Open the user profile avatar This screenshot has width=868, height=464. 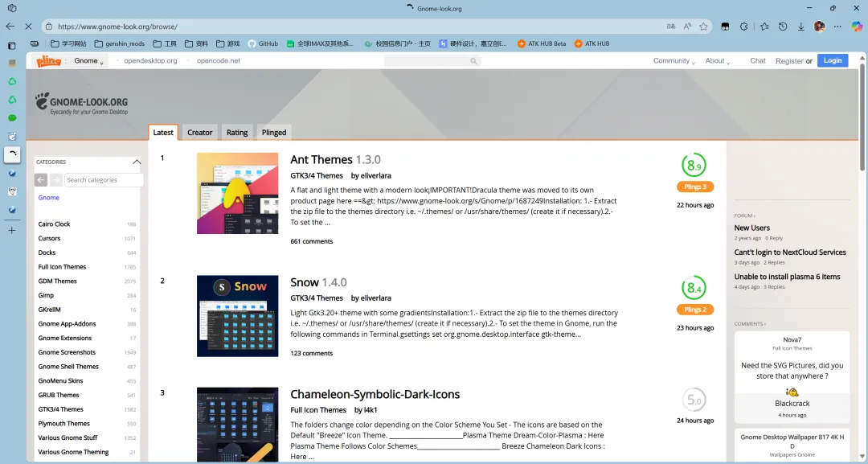(819, 26)
